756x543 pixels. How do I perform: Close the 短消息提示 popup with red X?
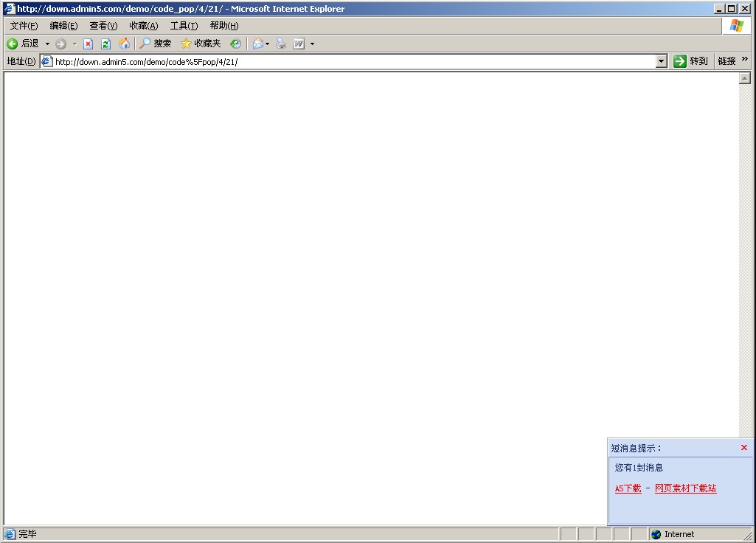tap(743, 448)
